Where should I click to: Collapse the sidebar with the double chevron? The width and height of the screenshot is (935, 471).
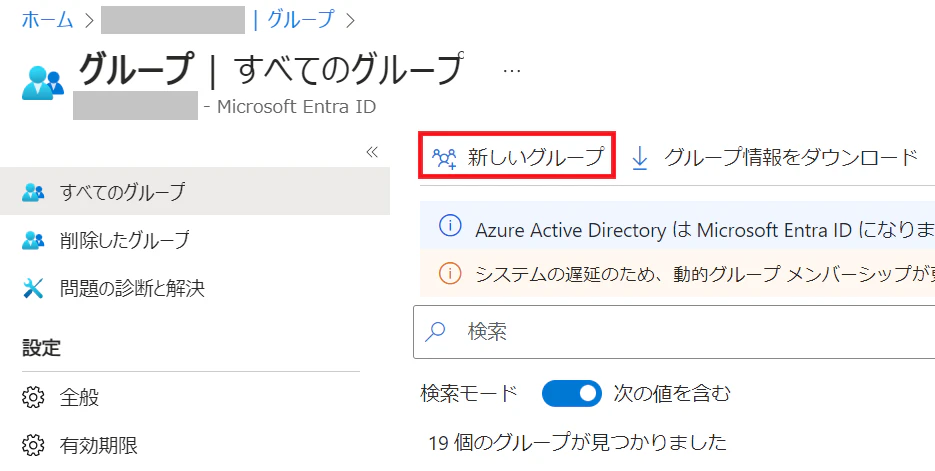pyautogui.click(x=372, y=152)
